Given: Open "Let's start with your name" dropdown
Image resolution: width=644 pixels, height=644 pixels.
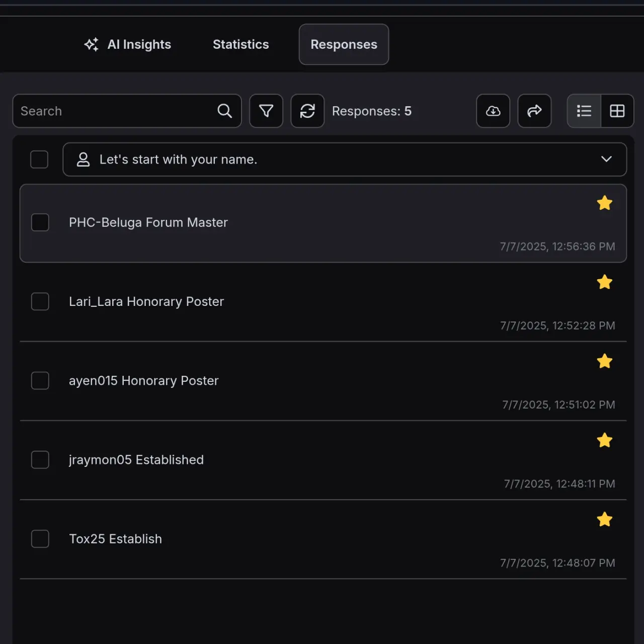Looking at the screenshot, I should pyautogui.click(x=345, y=159).
